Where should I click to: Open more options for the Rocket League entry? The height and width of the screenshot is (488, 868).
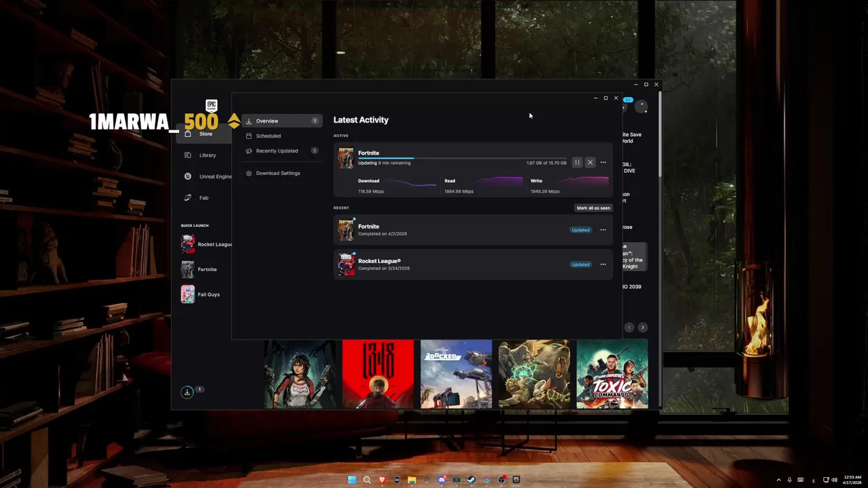(x=603, y=264)
